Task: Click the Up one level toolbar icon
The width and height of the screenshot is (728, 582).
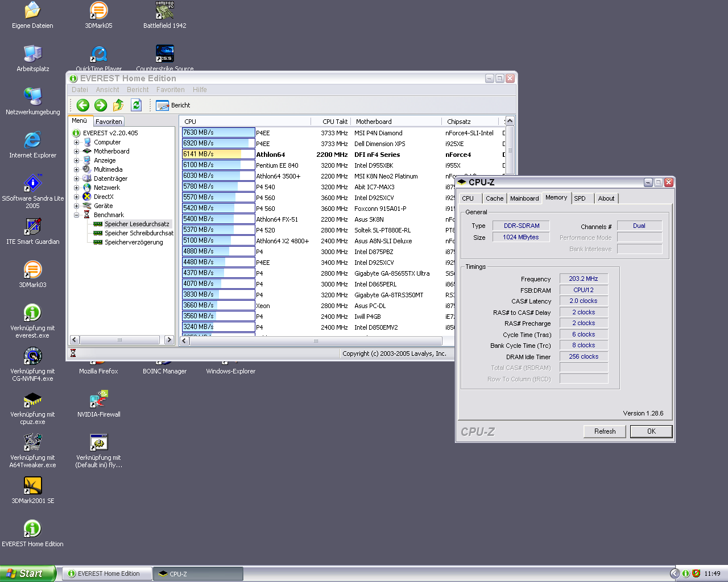Action: (x=118, y=105)
